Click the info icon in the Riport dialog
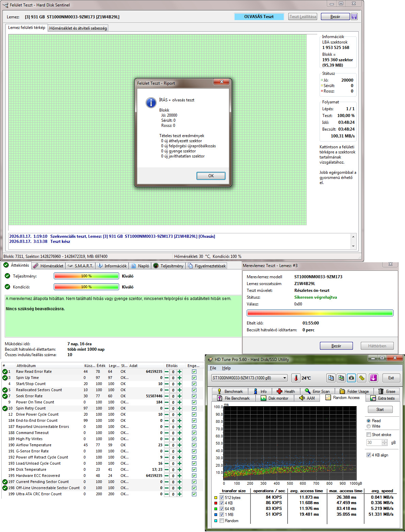Viewport: 405px width, 532px height. (151, 102)
